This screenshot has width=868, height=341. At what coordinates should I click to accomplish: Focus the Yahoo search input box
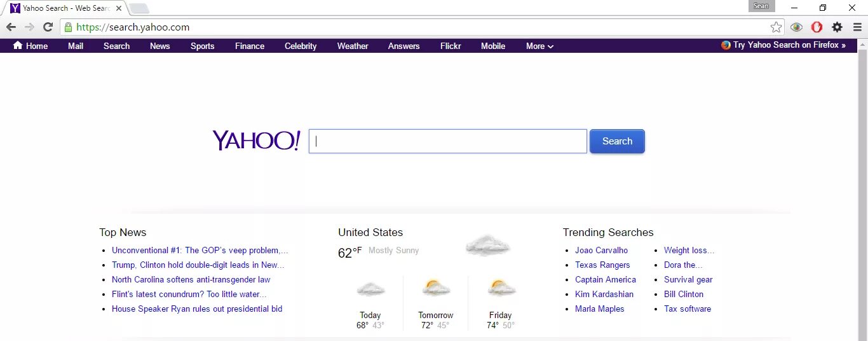click(448, 141)
